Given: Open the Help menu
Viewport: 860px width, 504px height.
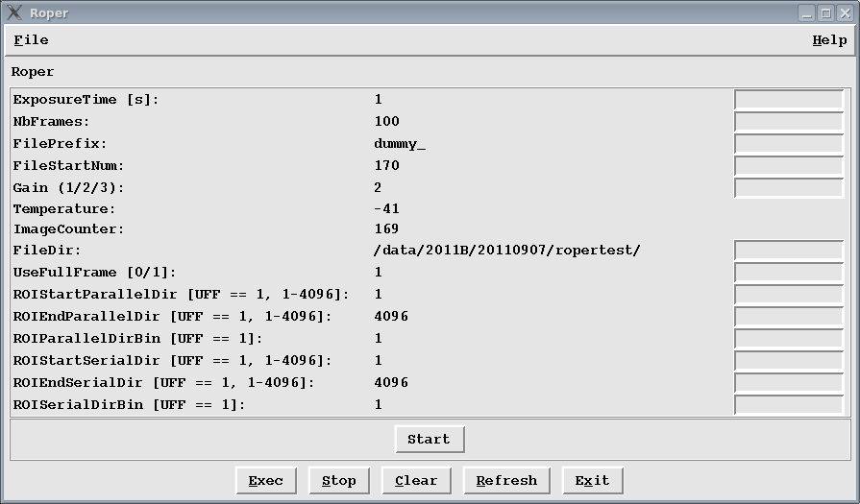Looking at the screenshot, I should point(829,40).
